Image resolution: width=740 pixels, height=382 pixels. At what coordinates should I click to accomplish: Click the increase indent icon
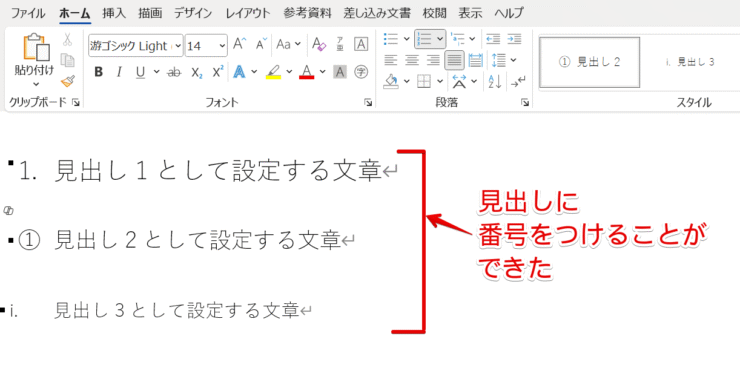coord(514,39)
